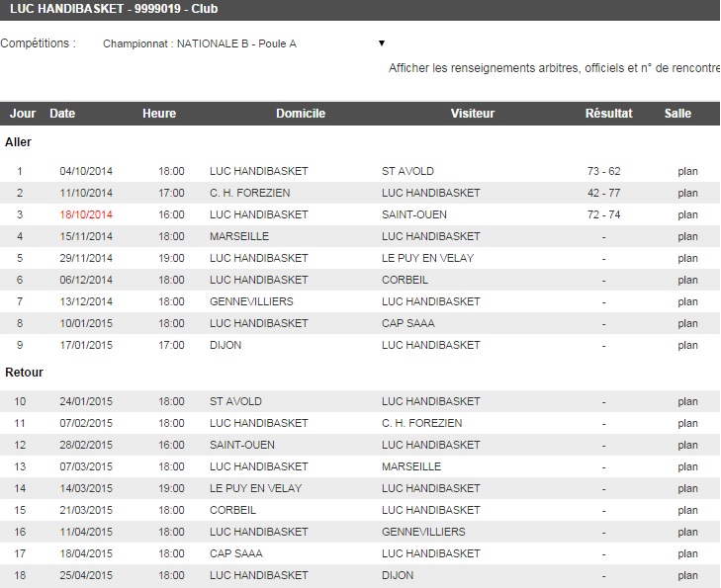
Task: Open plan link for 14/03/2015 match
Action: 687,488
